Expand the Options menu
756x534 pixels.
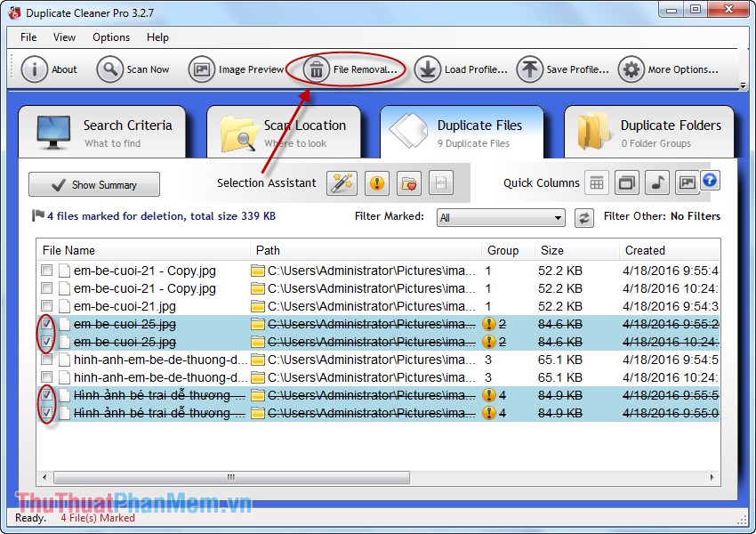(x=110, y=37)
